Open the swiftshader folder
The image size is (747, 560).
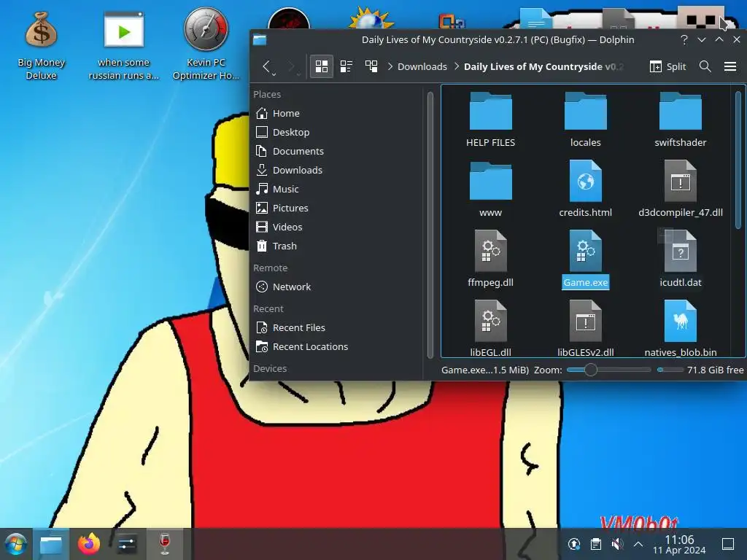pyautogui.click(x=681, y=119)
